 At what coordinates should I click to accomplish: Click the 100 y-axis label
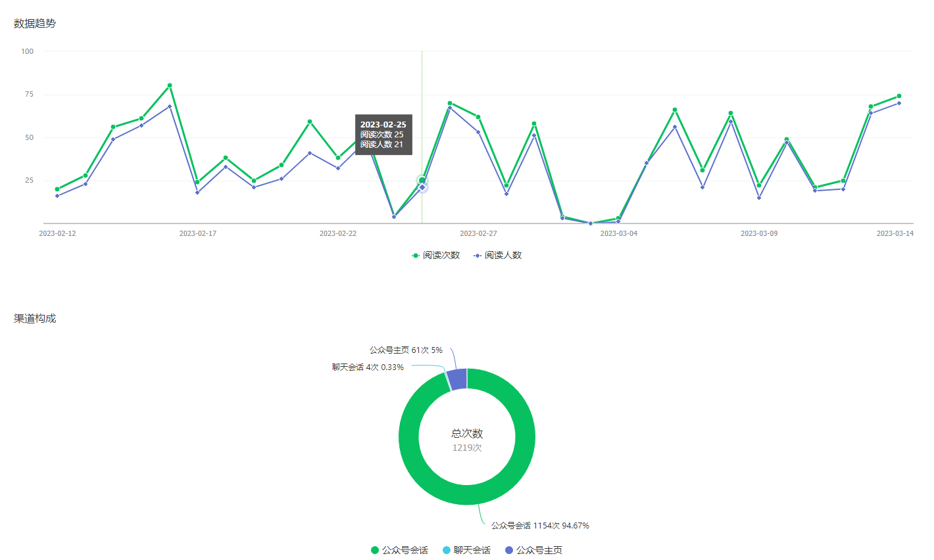coord(27,51)
